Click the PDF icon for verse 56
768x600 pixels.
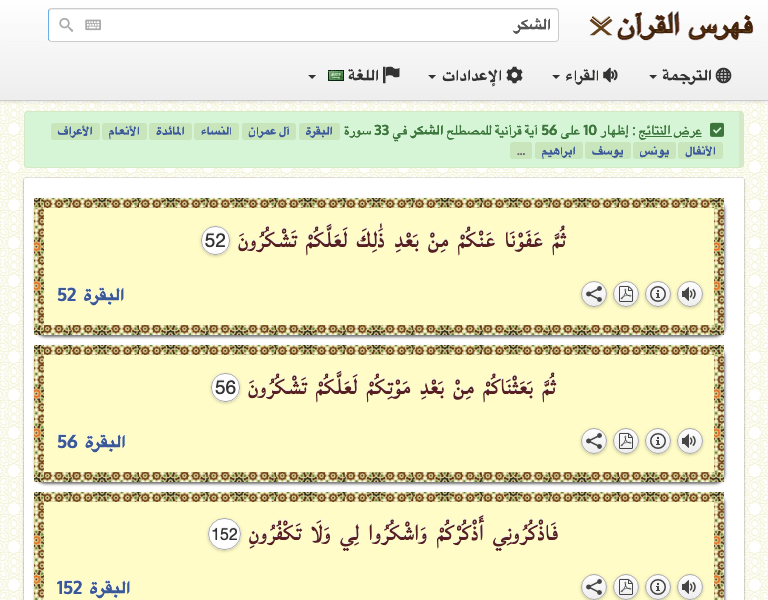pyautogui.click(x=625, y=441)
